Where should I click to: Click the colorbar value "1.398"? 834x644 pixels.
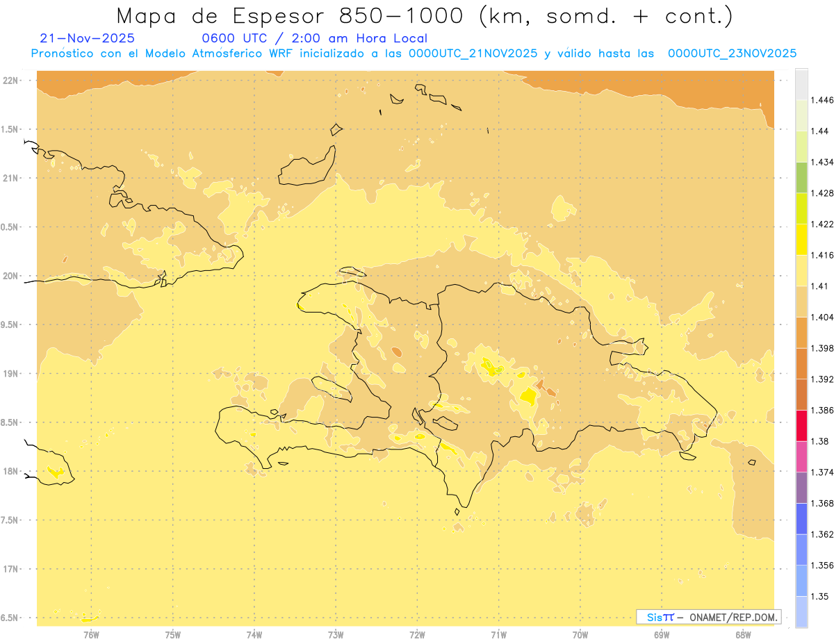[x=821, y=348]
